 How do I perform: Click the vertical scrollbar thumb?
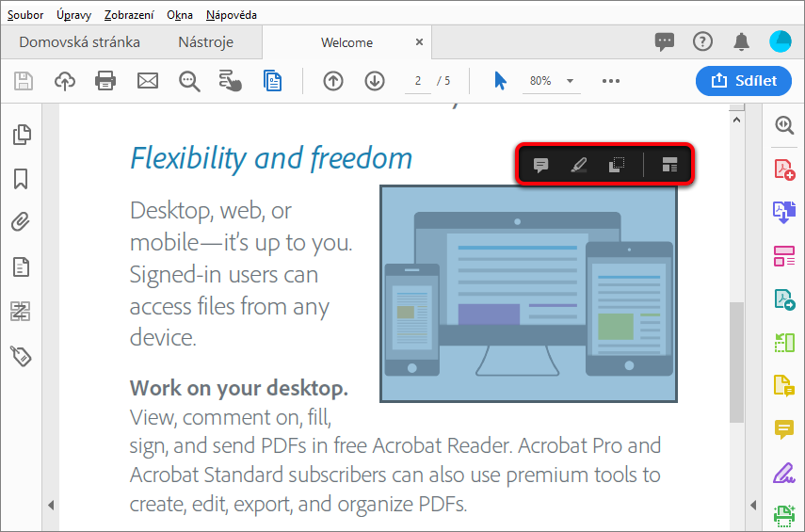point(736,362)
